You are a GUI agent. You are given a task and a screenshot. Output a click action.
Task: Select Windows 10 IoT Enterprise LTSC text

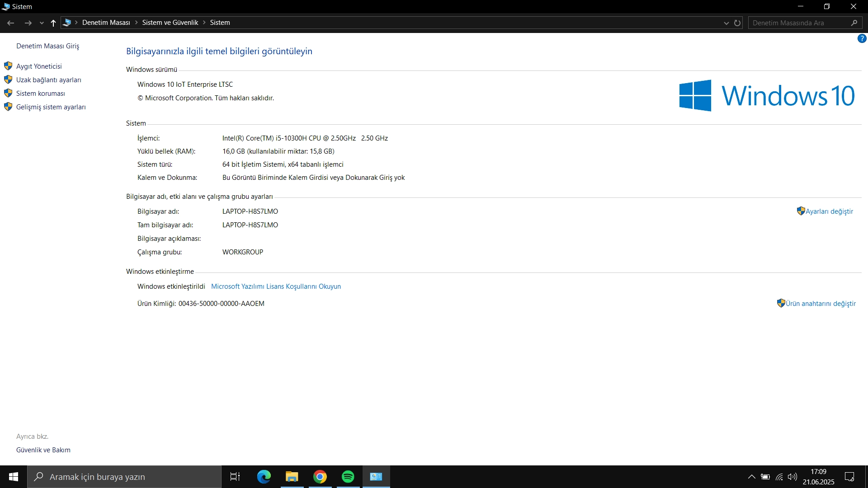click(x=185, y=84)
